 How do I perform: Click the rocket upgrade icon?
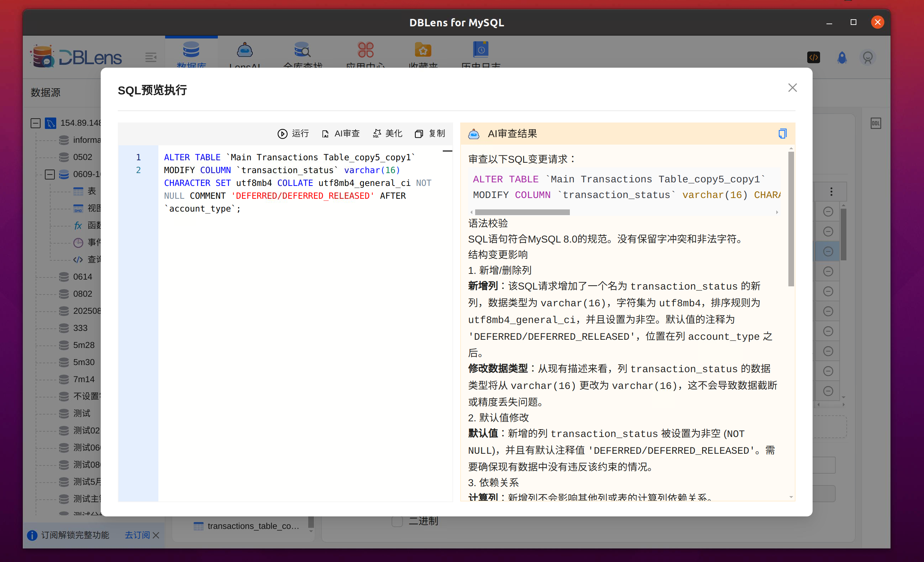pyautogui.click(x=842, y=57)
